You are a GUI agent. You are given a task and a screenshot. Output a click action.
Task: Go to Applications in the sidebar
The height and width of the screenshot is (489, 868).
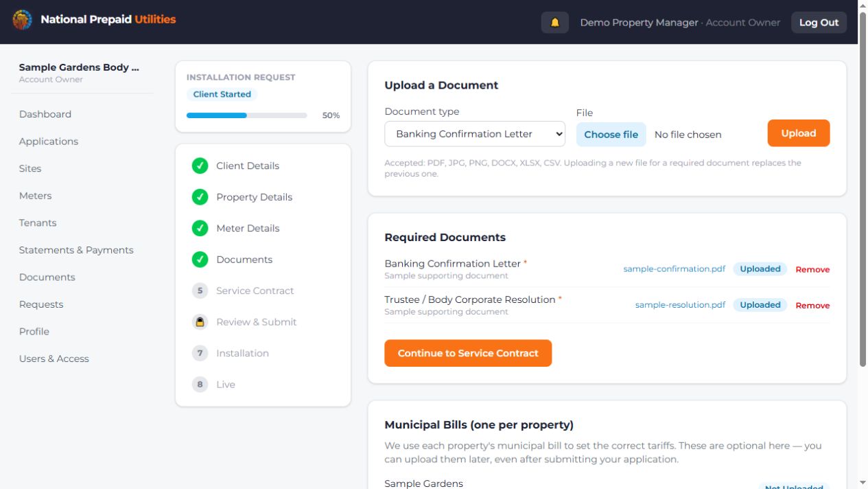49,141
